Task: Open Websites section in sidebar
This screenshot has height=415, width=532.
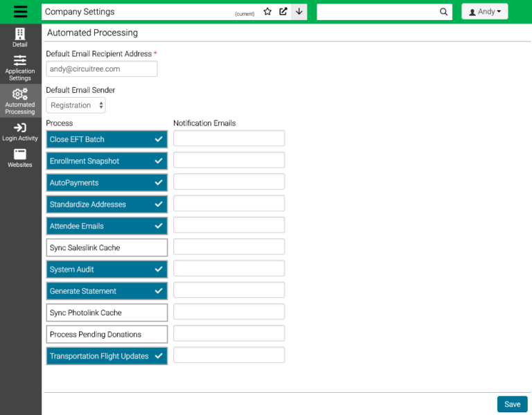Action: [x=20, y=159]
